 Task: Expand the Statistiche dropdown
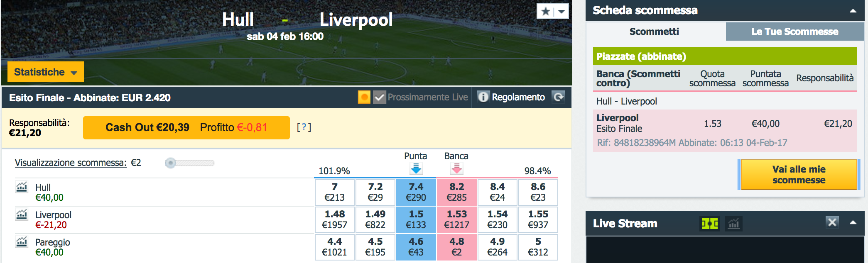[46, 72]
